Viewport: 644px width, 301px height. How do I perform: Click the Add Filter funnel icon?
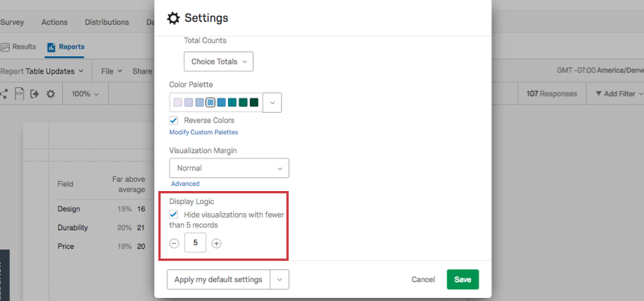[x=599, y=94]
